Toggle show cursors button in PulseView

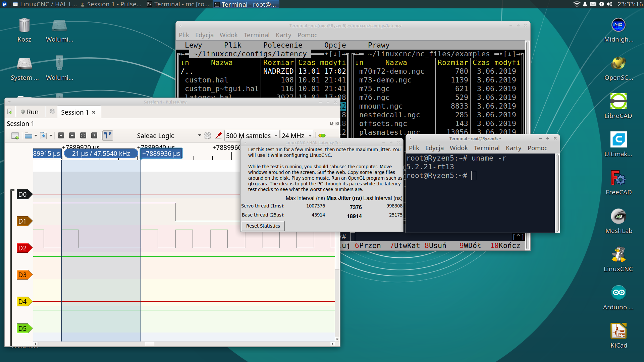tap(108, 135)
